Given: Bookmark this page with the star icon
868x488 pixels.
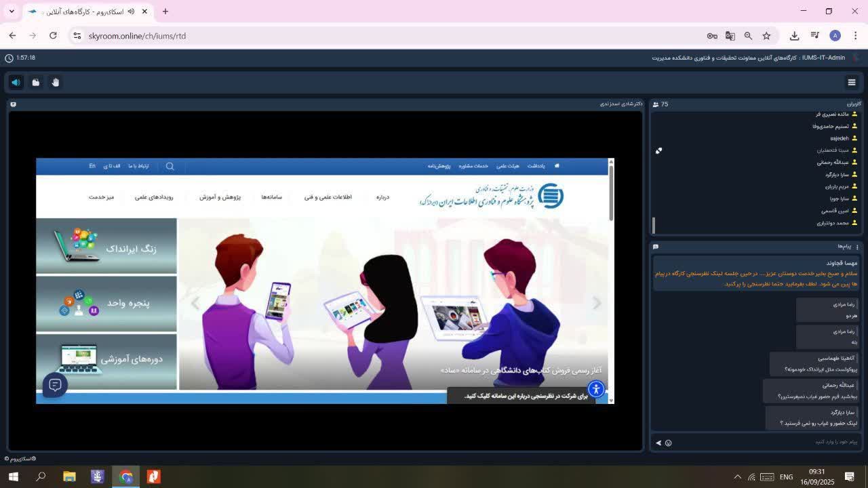Looking at the screenshot, I should 766,36.
